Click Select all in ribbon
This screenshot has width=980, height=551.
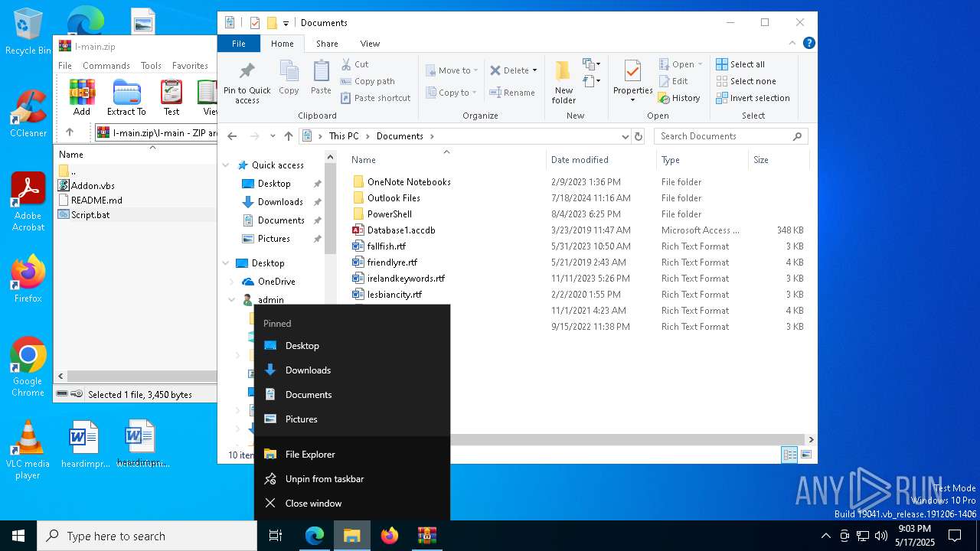tap(740, 64)
